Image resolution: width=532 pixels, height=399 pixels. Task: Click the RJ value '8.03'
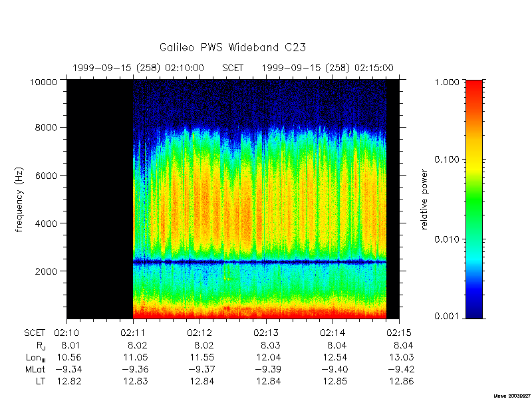[x=271, y=345]
